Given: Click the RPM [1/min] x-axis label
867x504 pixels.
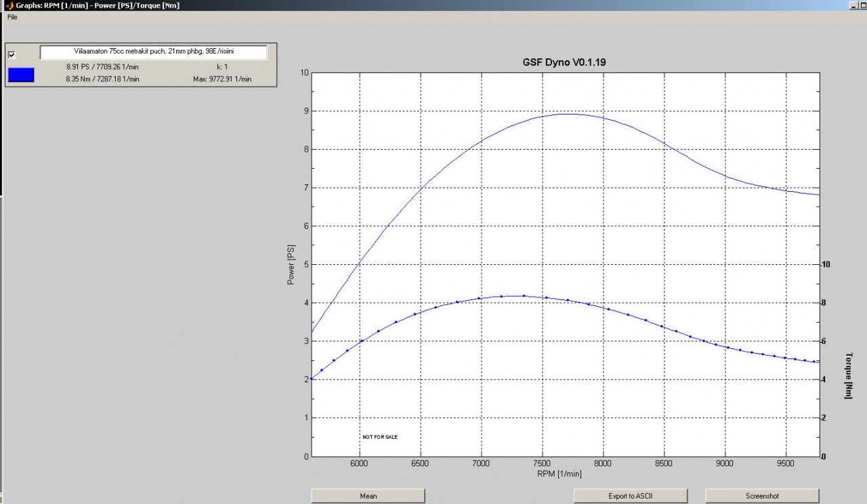Looking at the screenshot, I should click(x=559, y=474).
